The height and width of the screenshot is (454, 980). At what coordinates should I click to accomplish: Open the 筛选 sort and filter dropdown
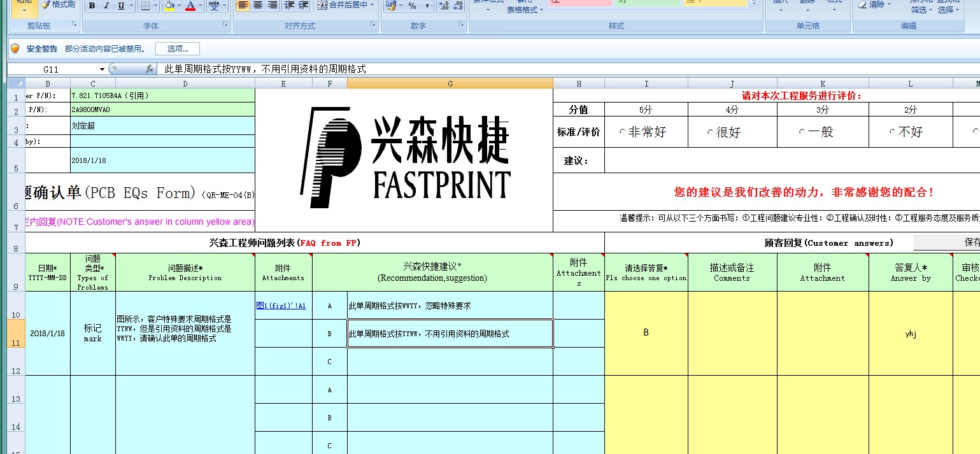[921, 10]
